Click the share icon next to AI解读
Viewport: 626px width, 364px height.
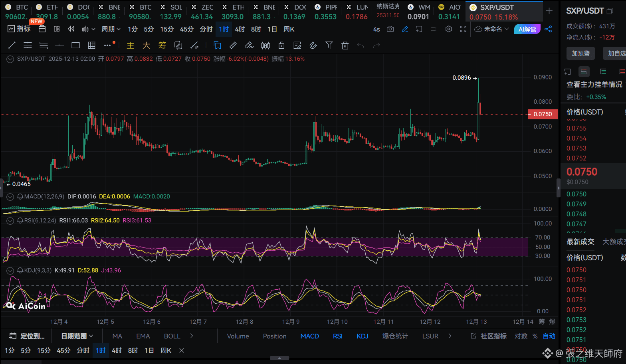548,29
